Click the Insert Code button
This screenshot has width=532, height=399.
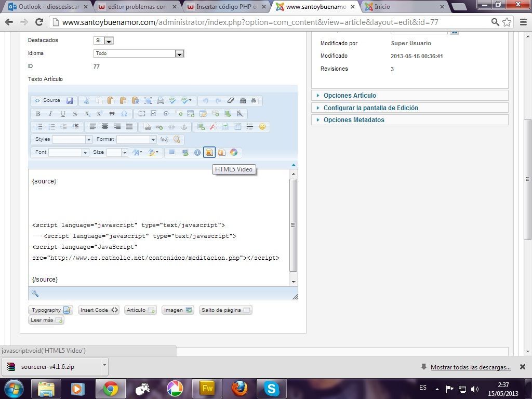point(99,310)
